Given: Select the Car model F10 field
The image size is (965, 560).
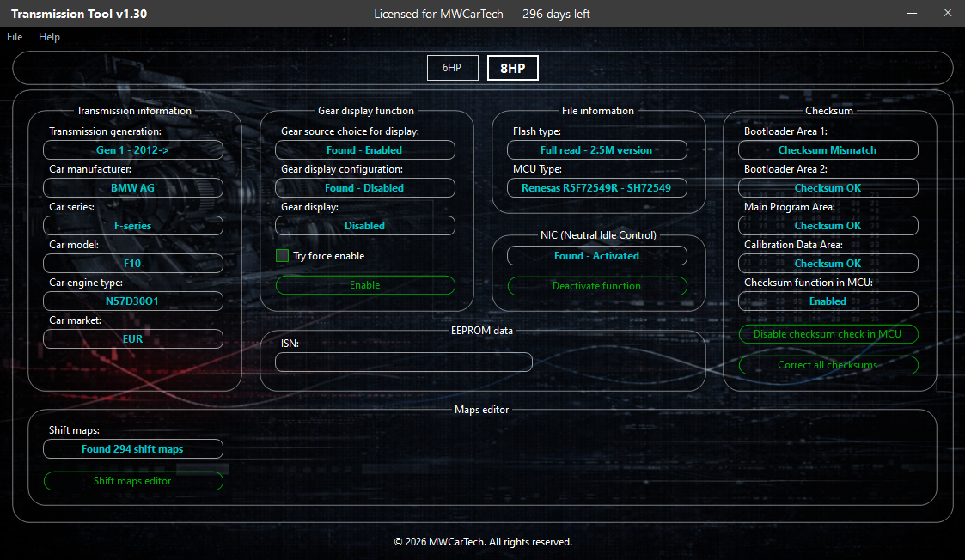Looking at the screenshot, I should click(x=133, y=264).
